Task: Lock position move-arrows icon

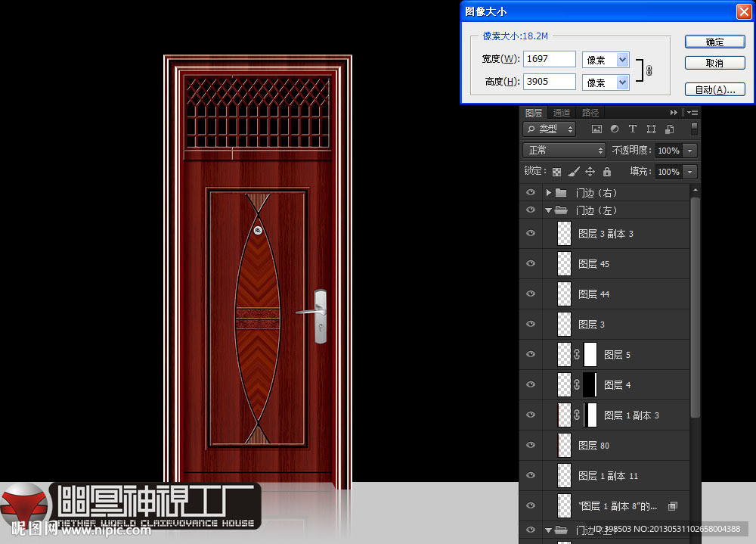Action: [x=590, y=171]
